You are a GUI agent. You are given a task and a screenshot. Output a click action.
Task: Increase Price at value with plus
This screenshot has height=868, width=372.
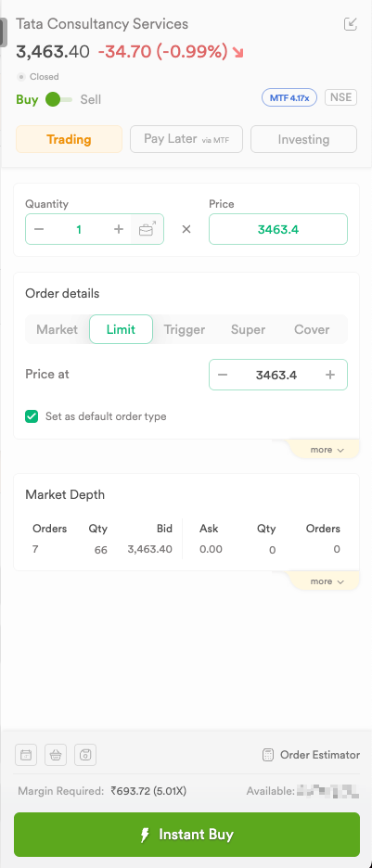pos(330,375)
